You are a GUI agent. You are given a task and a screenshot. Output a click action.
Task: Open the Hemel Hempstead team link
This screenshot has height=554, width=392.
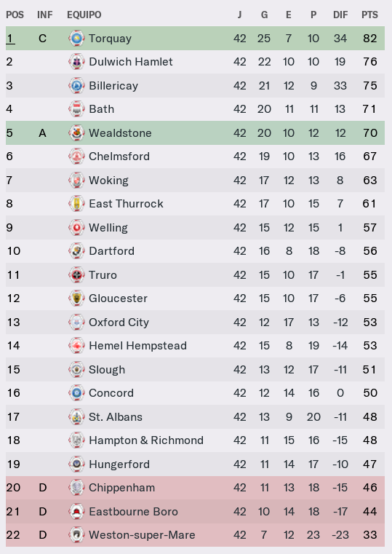tap(137, 346)
